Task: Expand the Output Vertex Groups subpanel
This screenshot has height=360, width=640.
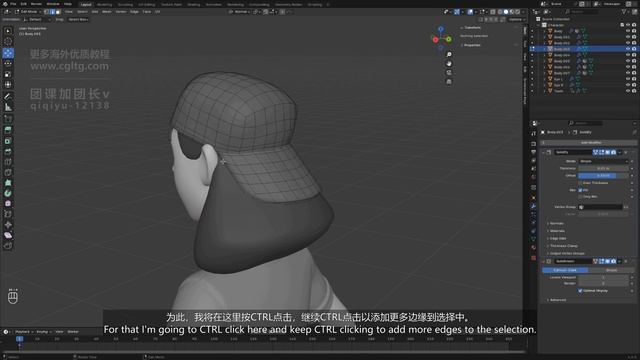Action: 567,253
